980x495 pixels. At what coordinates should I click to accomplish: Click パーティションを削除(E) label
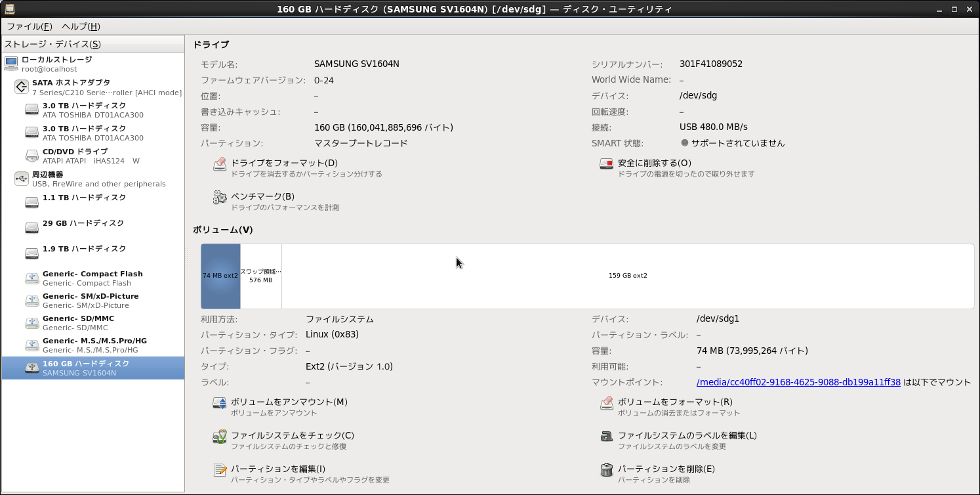point(666,469)
